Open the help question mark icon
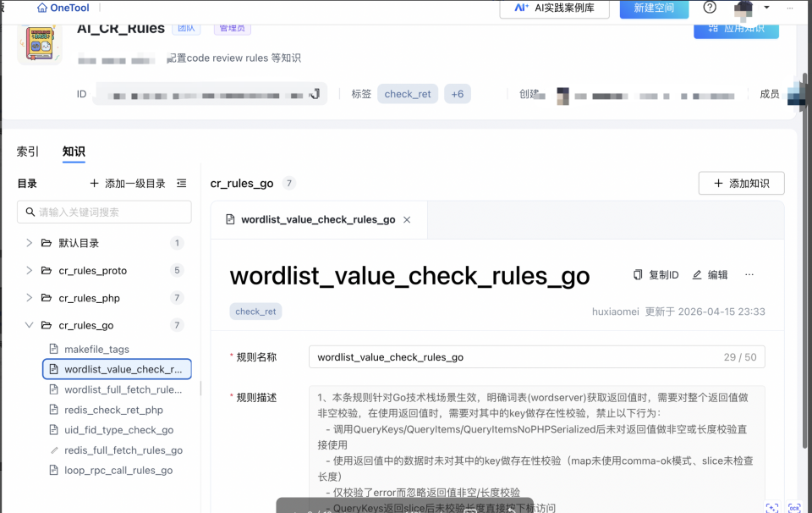812x513 pixels. (710, 8)
